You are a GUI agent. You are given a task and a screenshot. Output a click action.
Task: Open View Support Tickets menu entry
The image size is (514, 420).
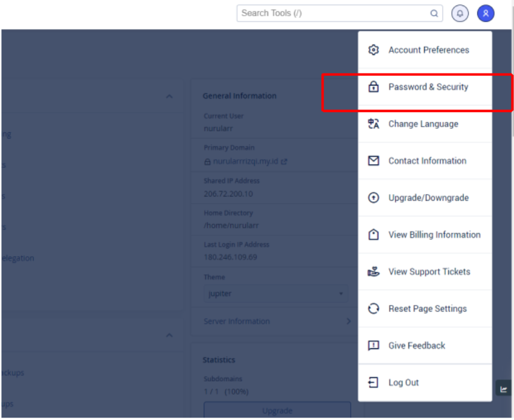[425, 272]
